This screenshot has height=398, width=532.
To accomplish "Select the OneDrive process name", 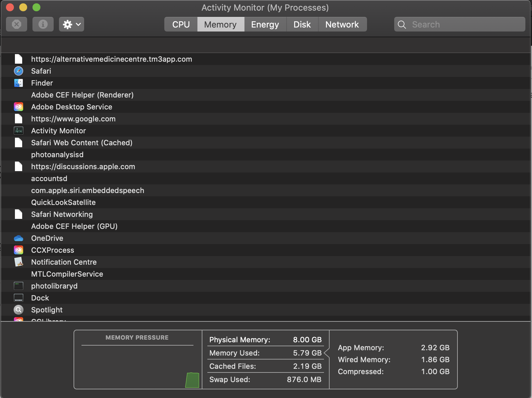I will (47, 238).
